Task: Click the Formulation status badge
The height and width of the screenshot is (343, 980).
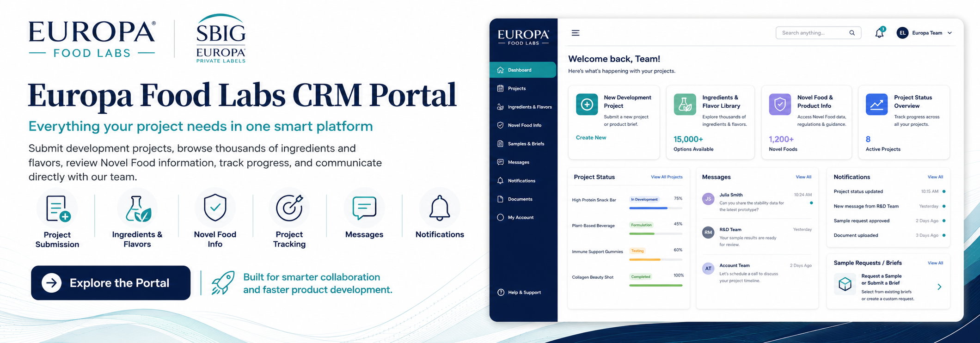Action: (641, 225)
